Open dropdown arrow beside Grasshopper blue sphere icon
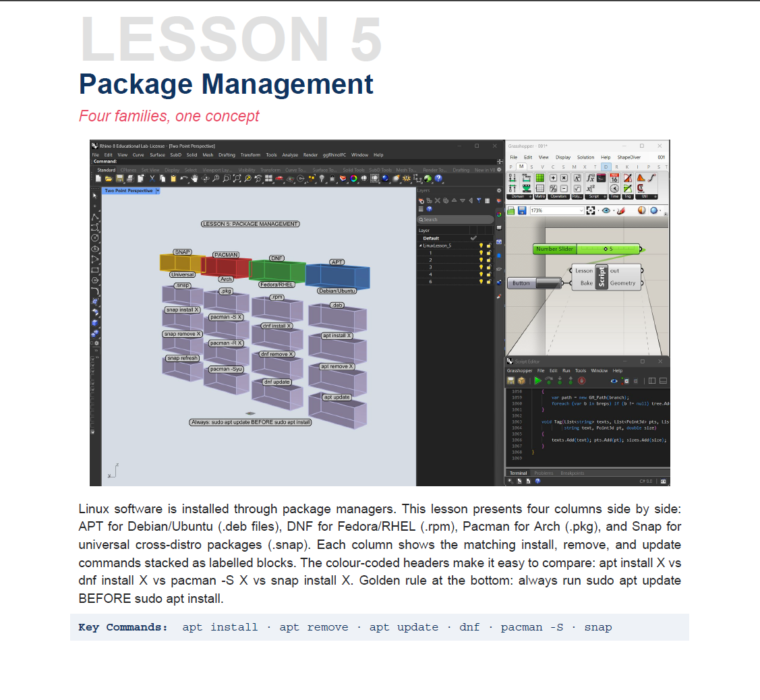 pyautogui.click(x=660, y=210)
